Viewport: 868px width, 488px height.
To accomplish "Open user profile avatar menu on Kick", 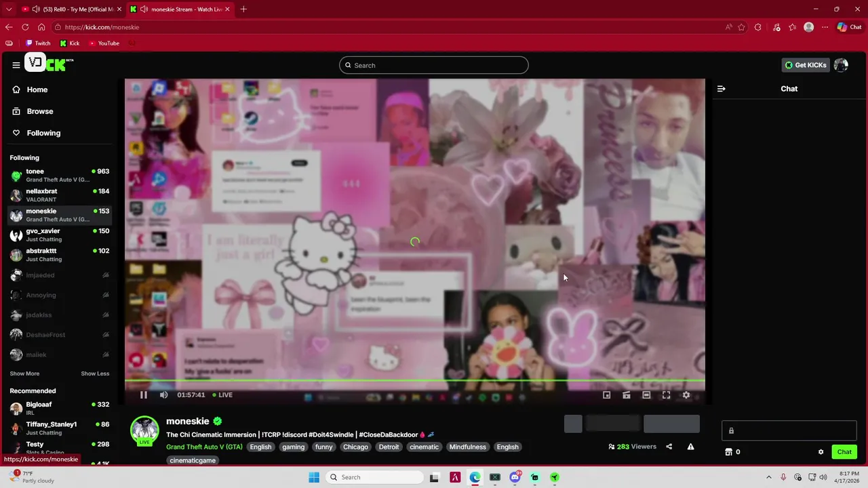I will click(842, 65).
